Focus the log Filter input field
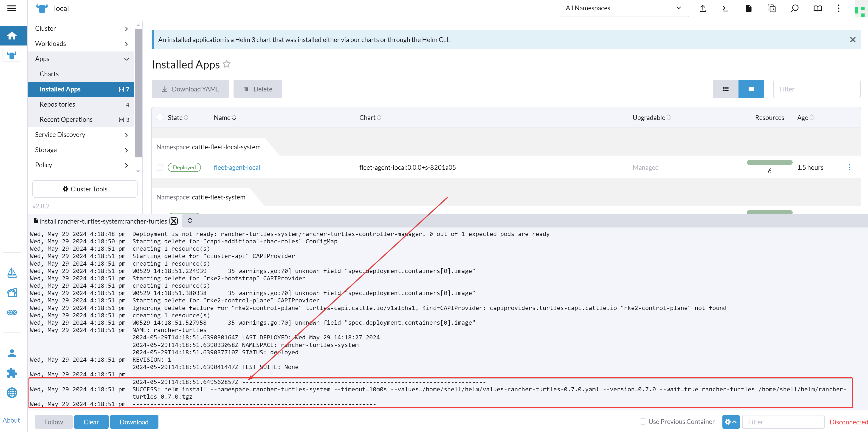 coord(783,422)
